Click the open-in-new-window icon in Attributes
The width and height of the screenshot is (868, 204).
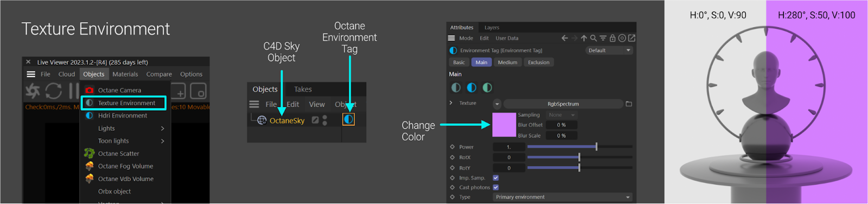coord(631,38)
